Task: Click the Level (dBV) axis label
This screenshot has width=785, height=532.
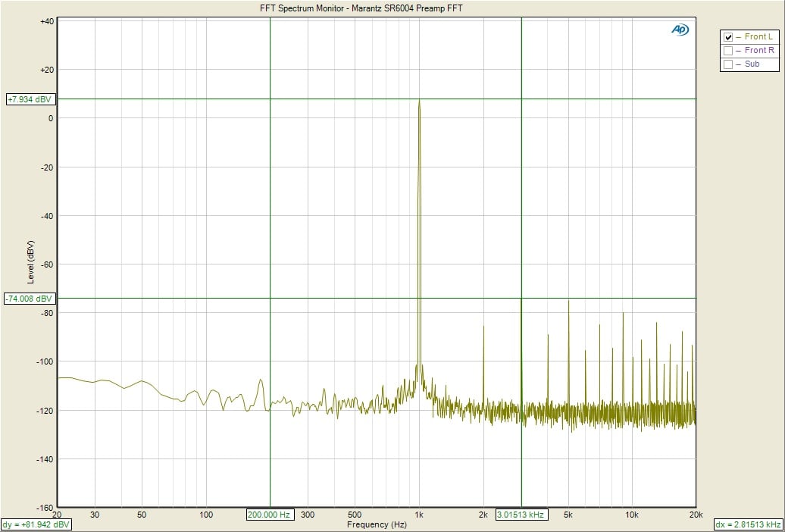Action: point(30,262)
